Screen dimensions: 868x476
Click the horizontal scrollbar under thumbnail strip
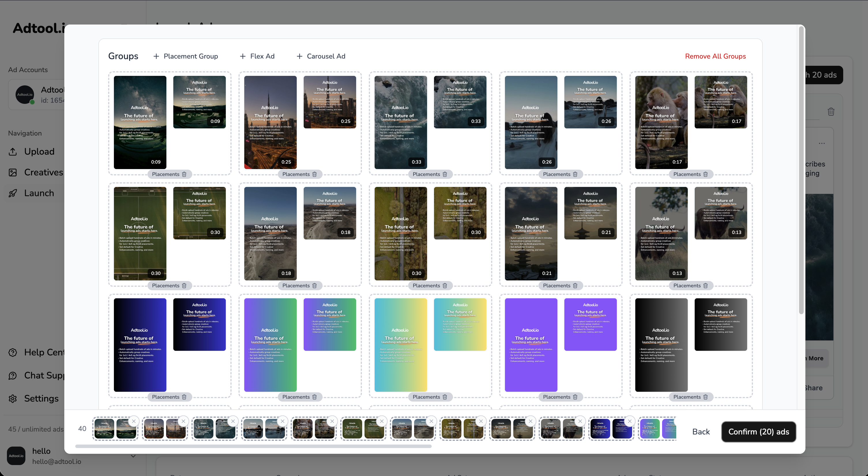253,446
